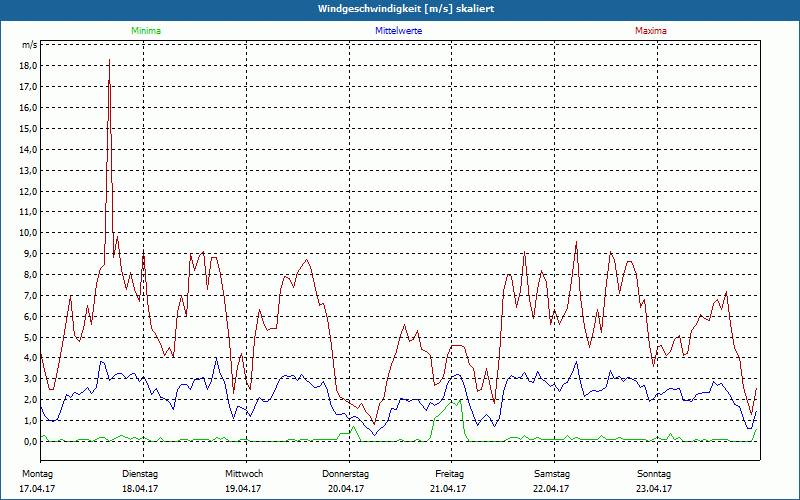800x500 pixels.
Task: Click the date 21.04.17
Action: coord(447,489)
